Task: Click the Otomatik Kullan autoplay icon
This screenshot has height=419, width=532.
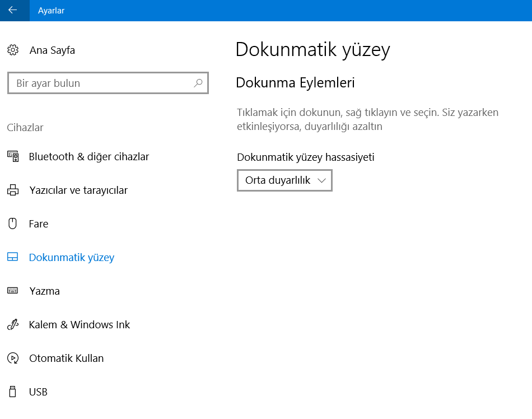Action: [13, 359]
